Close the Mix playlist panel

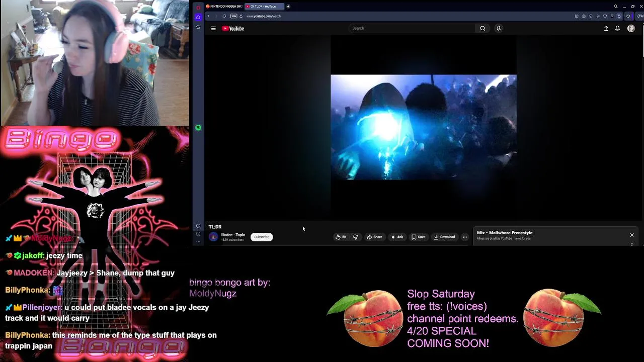click(632, 235)
